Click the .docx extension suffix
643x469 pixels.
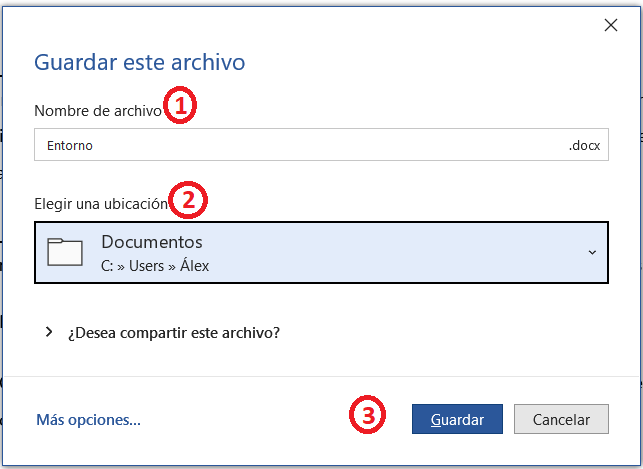(x=584, y=146)
